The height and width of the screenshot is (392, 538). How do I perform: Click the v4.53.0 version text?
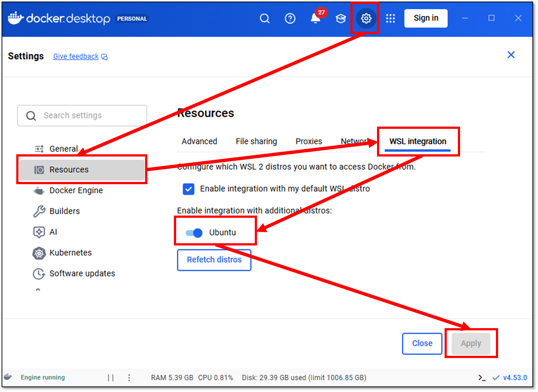(x=515, y=378)
